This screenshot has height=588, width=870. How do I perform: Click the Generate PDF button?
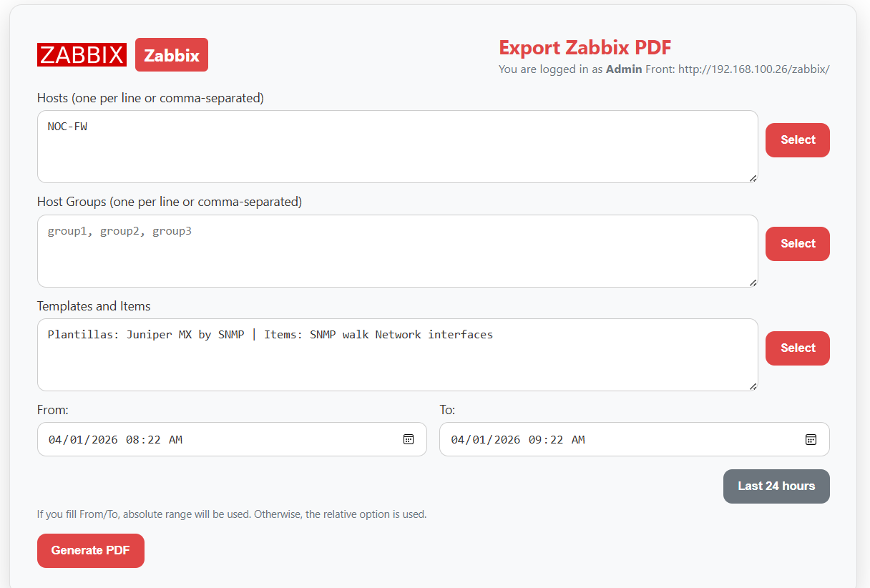pos(91,551)
